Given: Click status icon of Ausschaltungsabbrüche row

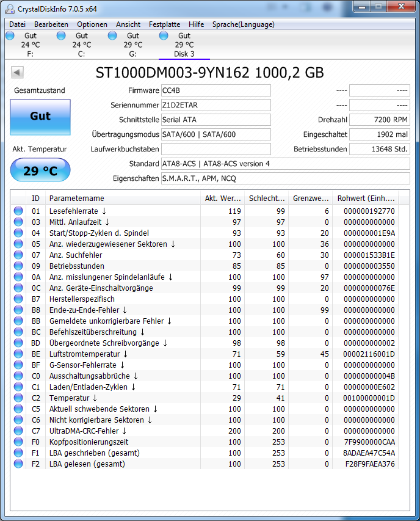Looking at the screenshot, I should (x=18, y=376).
